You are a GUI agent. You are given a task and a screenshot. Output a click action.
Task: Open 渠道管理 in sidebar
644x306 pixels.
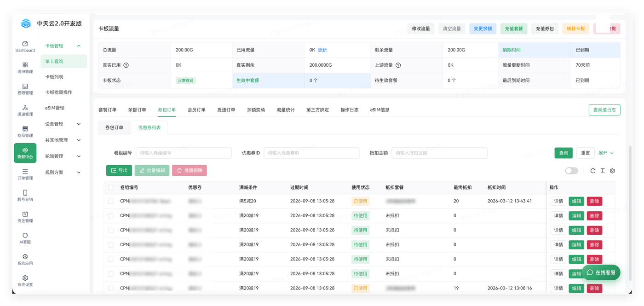25,110
